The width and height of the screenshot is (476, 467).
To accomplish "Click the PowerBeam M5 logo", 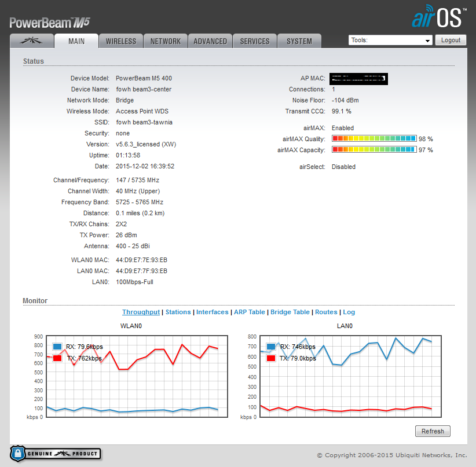I will point(50,23).
